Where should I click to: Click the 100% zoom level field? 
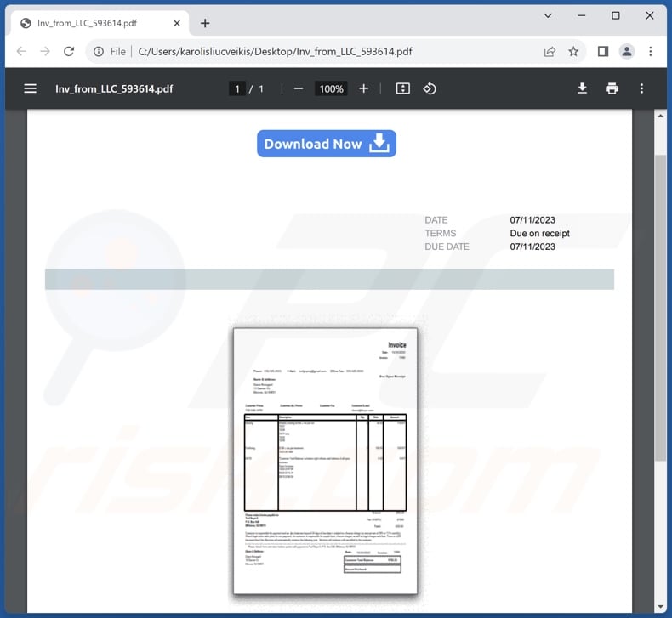[331, 88]
